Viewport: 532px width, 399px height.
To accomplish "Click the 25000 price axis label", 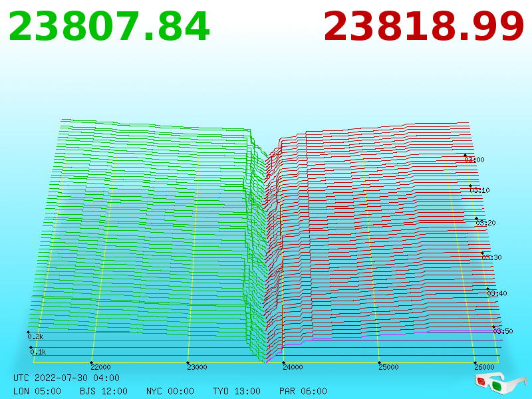I will 388,367.
